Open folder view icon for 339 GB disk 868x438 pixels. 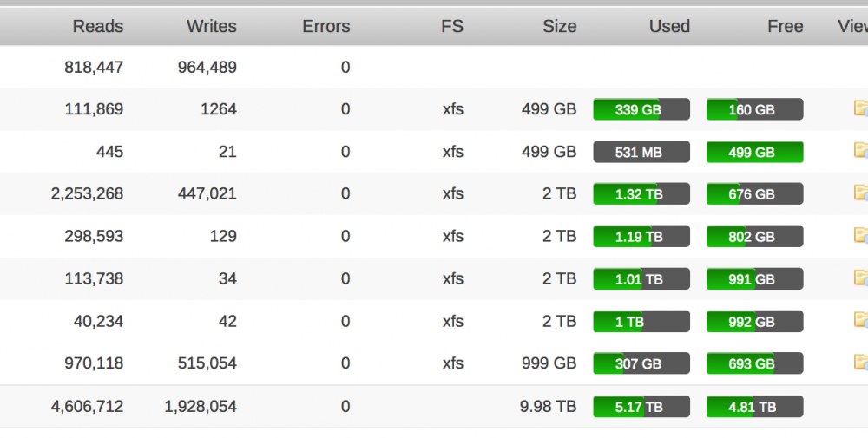[x=861, y=108]
